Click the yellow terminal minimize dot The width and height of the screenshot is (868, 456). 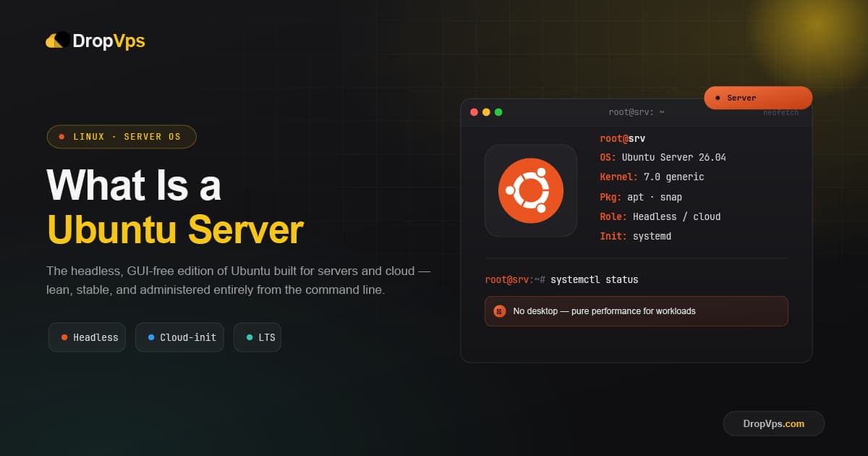point(486,112)
